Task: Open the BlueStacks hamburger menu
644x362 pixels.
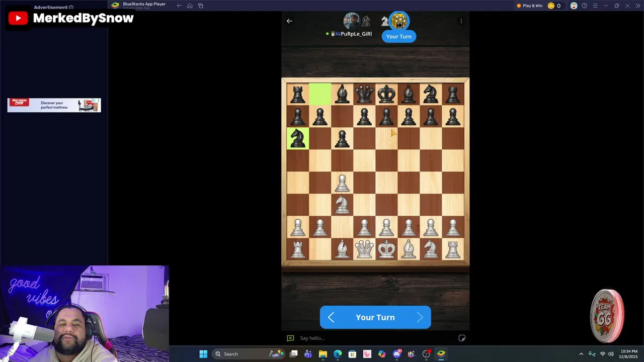Action: [x=595, y=6]
